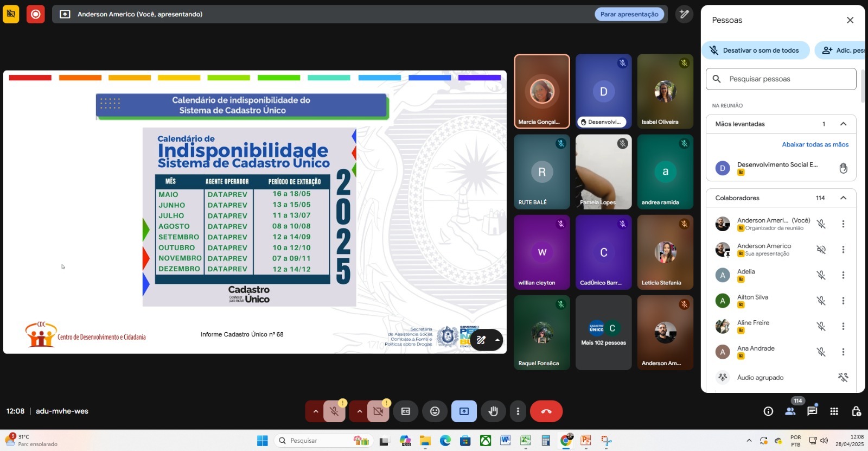Open more options for Adelia
The width and height of the screenshot is (868, 451).
pyautogui.click(x=843, y=275)
